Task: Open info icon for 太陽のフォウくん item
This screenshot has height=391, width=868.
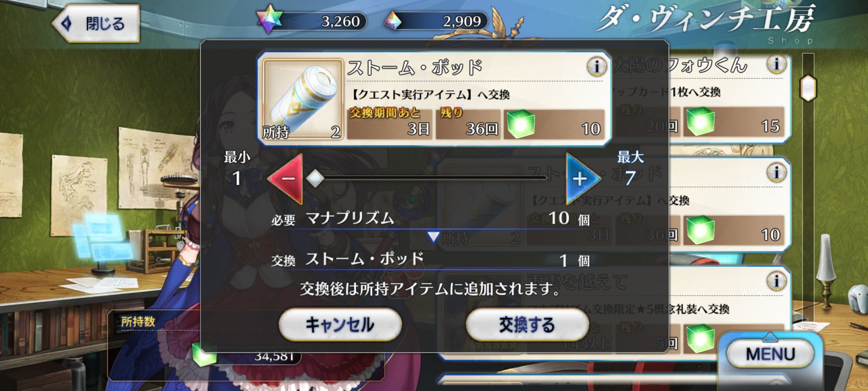Action: tap(776, 64)
